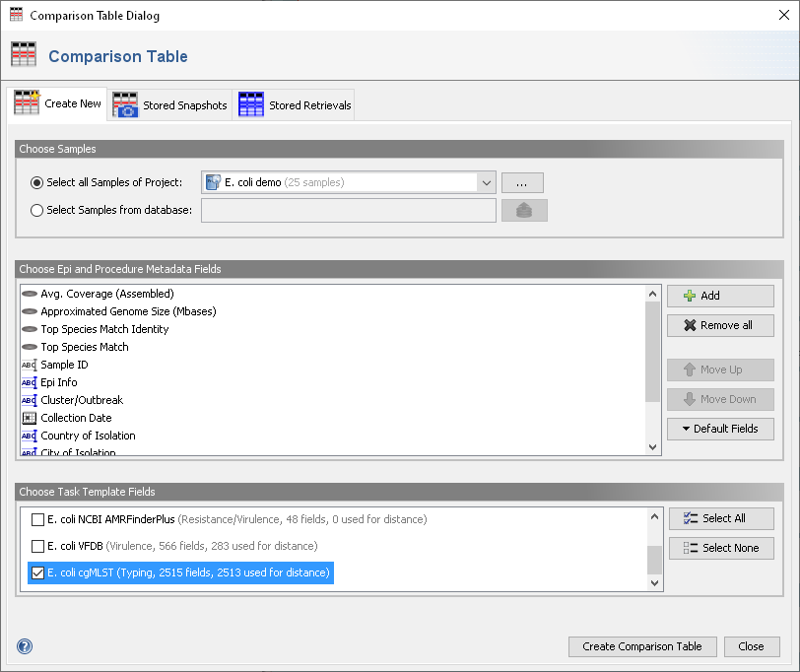Viewport: 800px width, 672px height.
Task: Click the blue help question mark icon
Action: pos(25,646)
